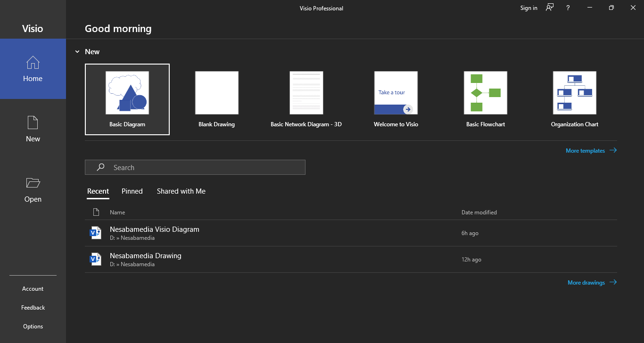Click the Open folder icon

coord(33,183)
